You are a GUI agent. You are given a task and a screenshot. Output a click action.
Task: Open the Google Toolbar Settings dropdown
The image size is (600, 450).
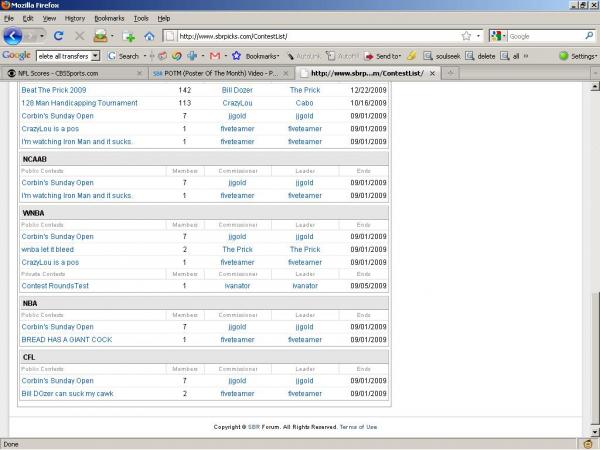pyautogui.click(x=578, y=56)
